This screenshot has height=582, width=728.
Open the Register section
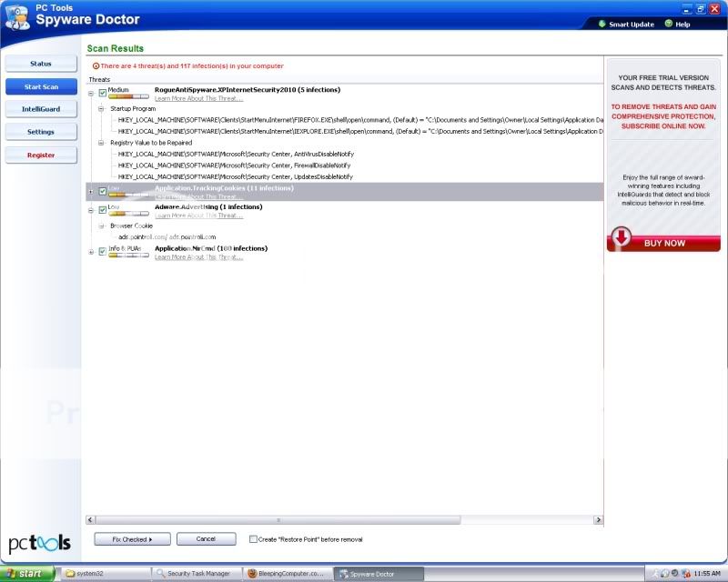[41, 155]
